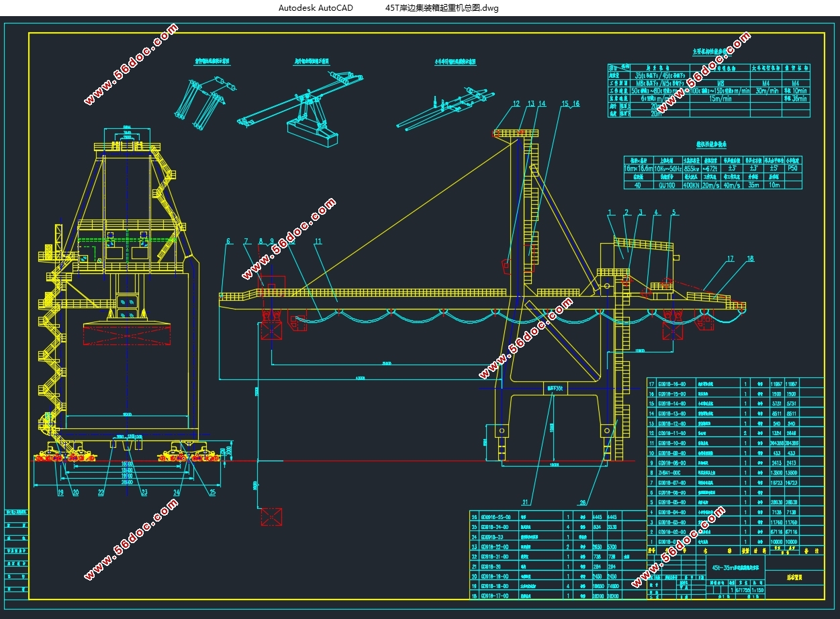Image resolution: width=840 pixels, height=619 pixels.
Task: Click part code 'GD918-02-00' in row 2
Action: click(672, 531)
